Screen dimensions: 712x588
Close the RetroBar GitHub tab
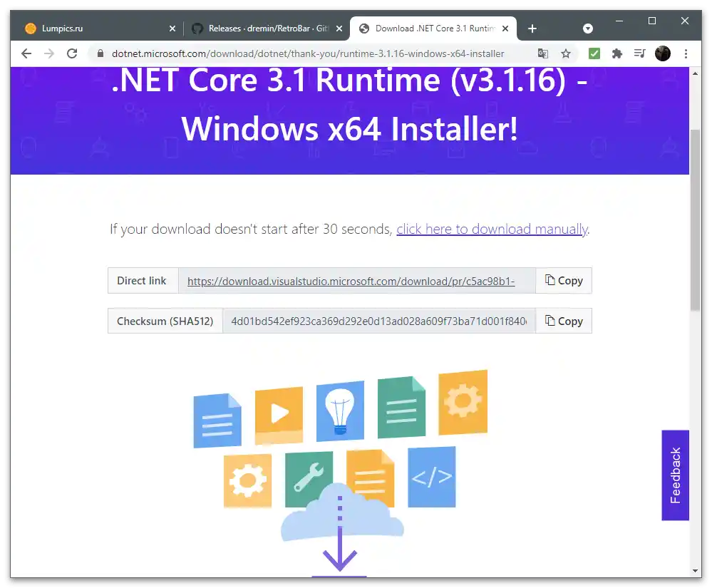pyautogui.click(x=339, y=28)
